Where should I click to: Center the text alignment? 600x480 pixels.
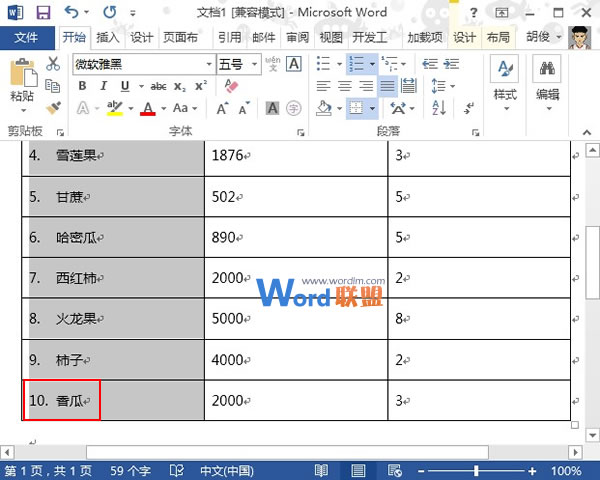click(345, 86)
